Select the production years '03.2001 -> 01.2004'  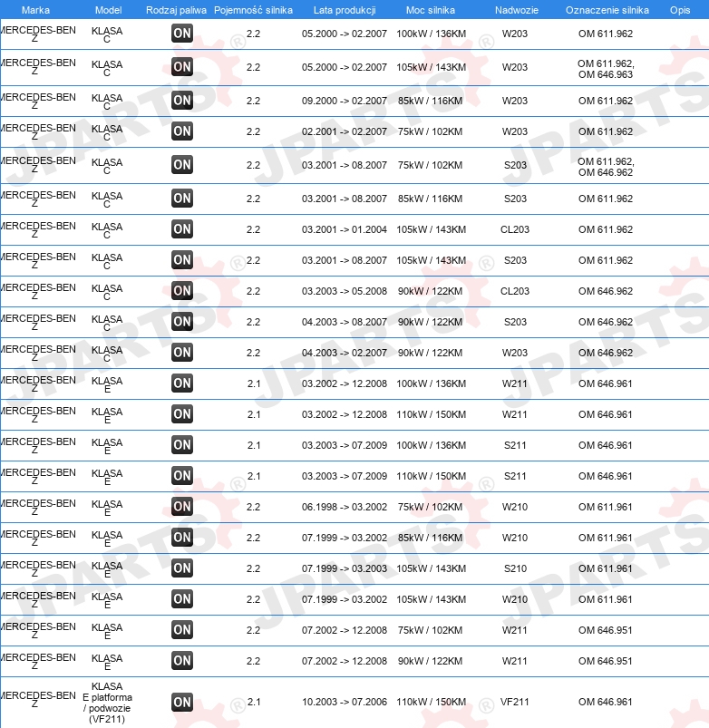pyautogui.click(x=344, y=229)
